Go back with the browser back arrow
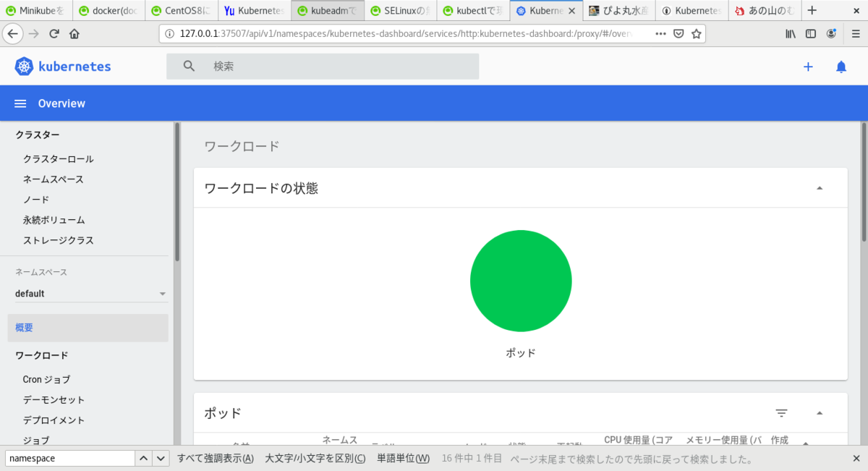 click(x=13, y=34)
